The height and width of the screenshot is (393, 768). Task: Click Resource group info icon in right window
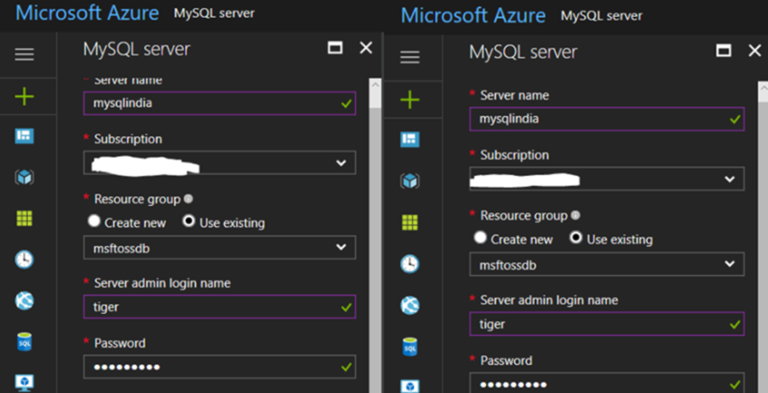[576, 215]
